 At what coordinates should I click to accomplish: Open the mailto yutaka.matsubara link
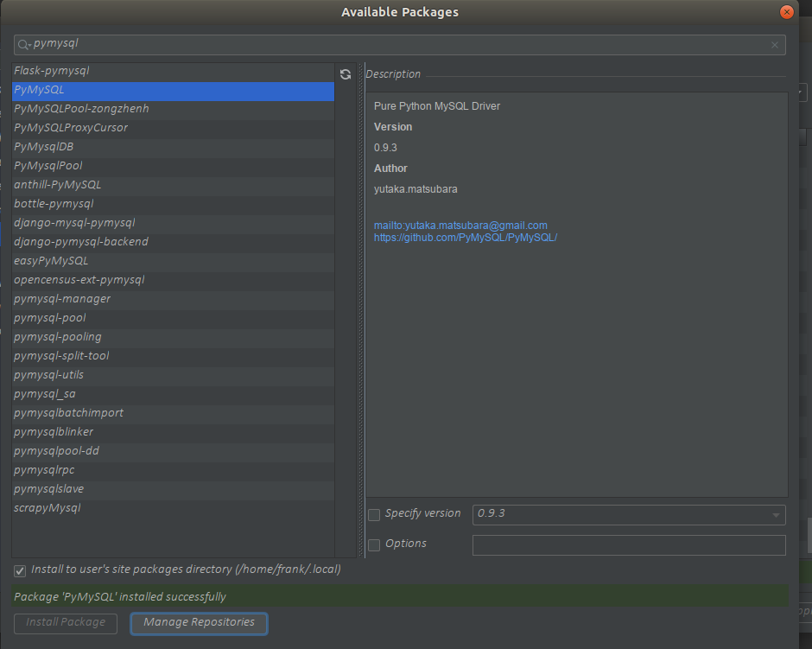[460, 226]
